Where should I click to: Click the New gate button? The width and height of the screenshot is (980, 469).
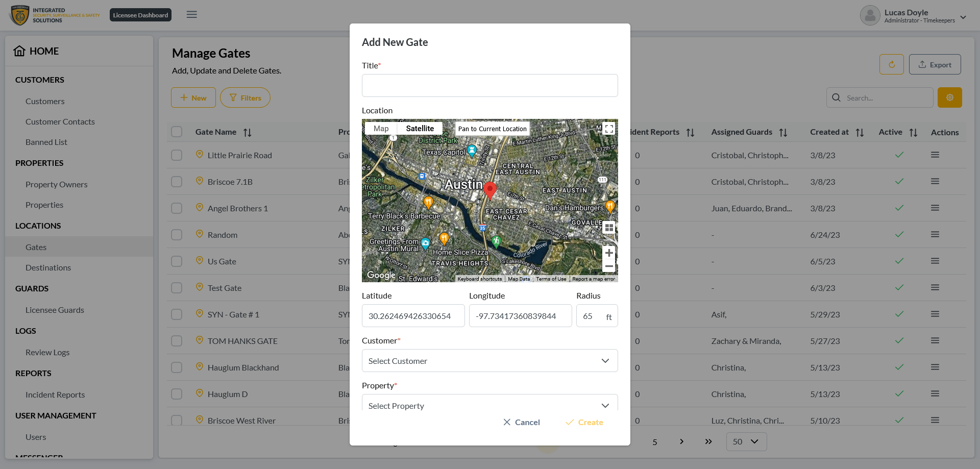click(x=193, y=97)
